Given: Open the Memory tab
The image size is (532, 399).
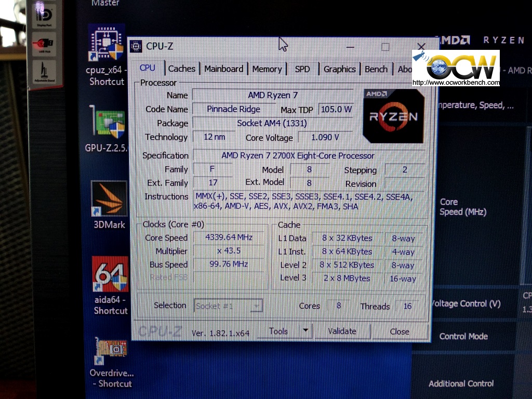Looking at the screenshot, I should click(267, 69).
